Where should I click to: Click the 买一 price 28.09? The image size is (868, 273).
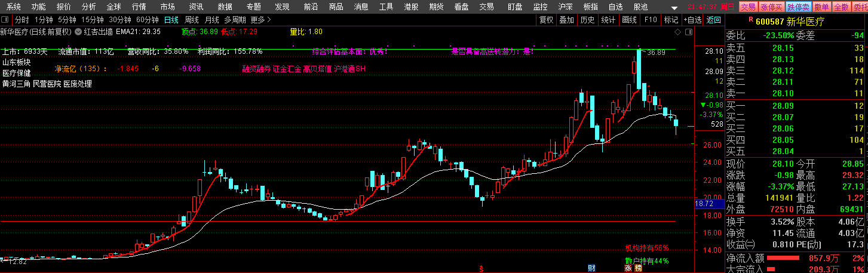tap(783, 106)
